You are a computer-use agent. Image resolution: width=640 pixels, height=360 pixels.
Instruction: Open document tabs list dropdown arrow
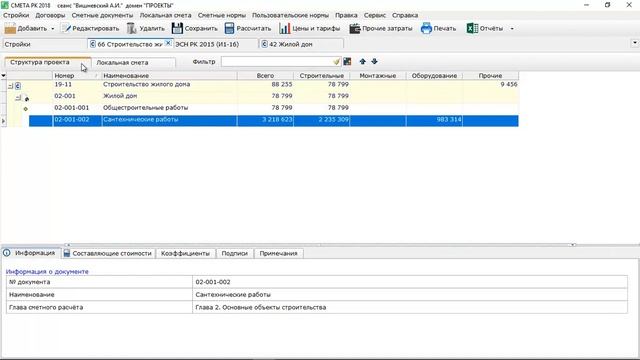tap(635, 42)
